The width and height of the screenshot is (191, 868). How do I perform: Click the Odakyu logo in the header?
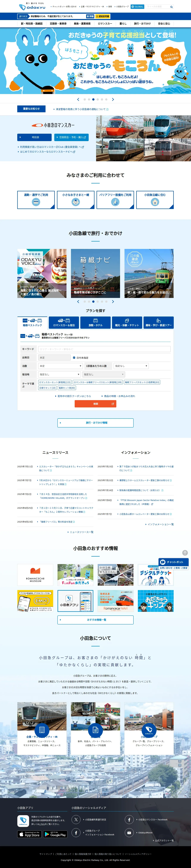tap(32, 6)
